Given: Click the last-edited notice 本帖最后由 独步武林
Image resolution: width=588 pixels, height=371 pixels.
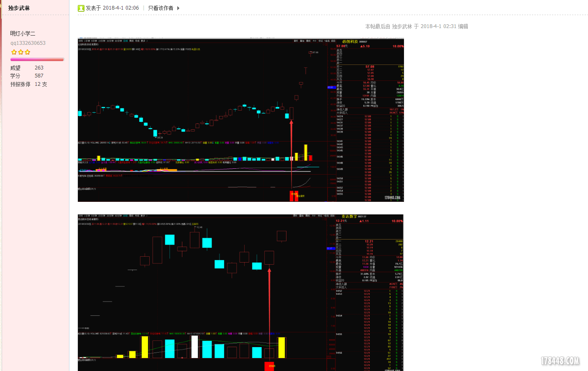Looking at the screenshot, I should 417,26.
